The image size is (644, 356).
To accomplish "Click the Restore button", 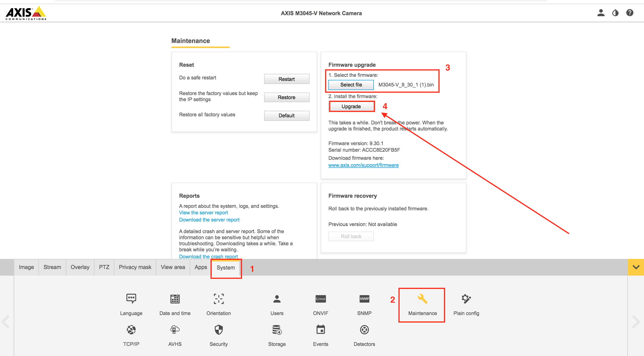I will coord(287,97).
